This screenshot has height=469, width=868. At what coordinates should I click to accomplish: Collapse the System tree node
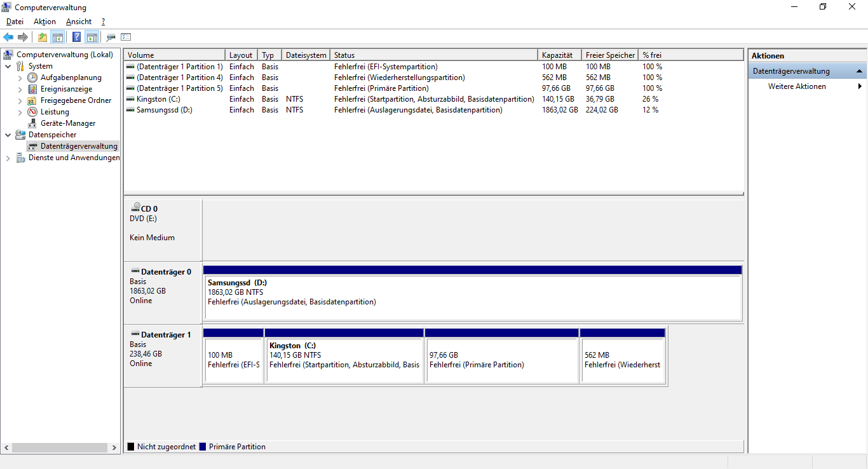point(8,66)
